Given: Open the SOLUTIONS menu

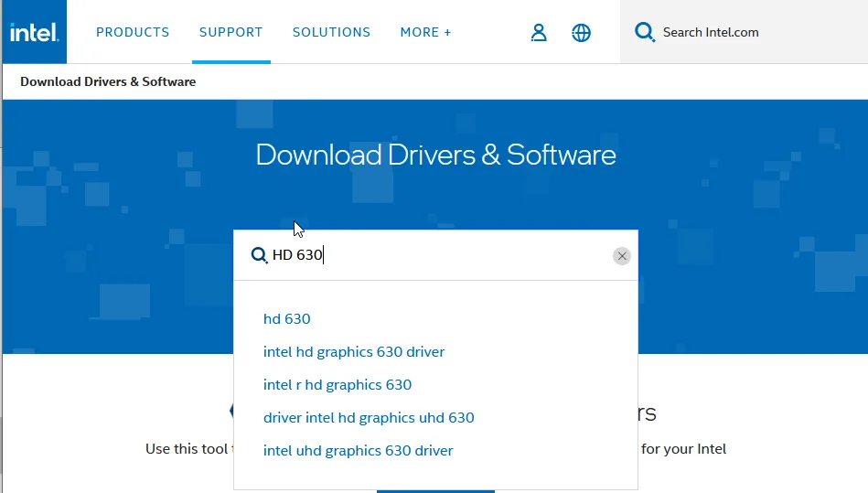Looking at the screenshot, I should coord(332,32).
